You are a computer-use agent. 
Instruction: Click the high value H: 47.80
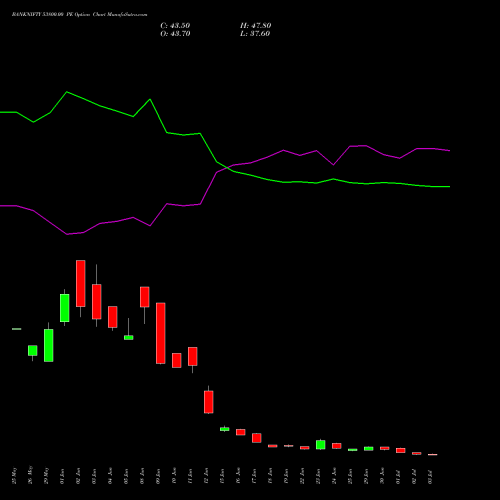click(x=256, y=26)
